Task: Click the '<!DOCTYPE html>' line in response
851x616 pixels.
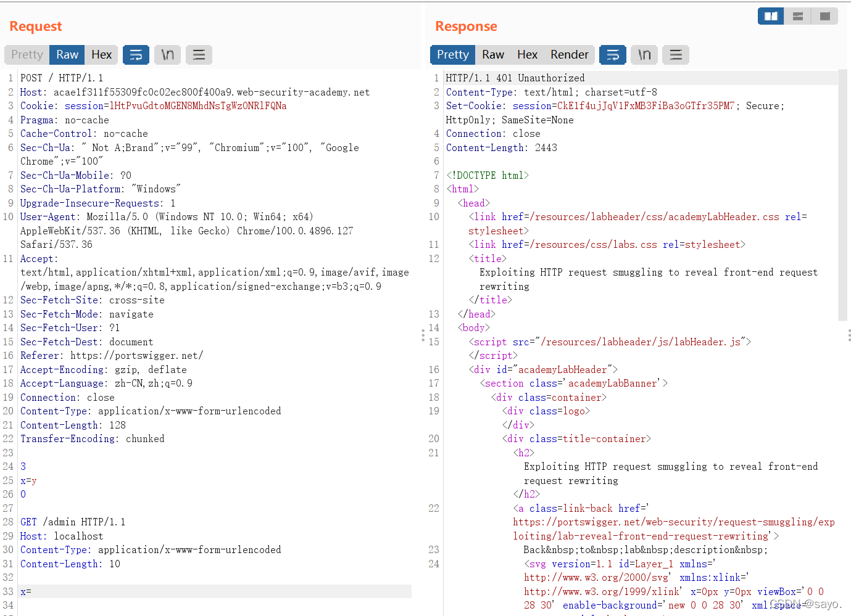Action: pos(488,176)
